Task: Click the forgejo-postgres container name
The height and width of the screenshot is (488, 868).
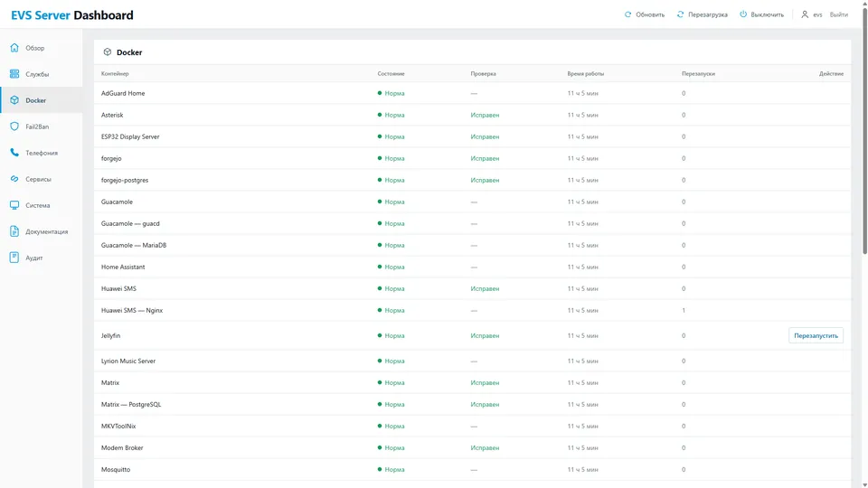Action: [x=125, y=181]
